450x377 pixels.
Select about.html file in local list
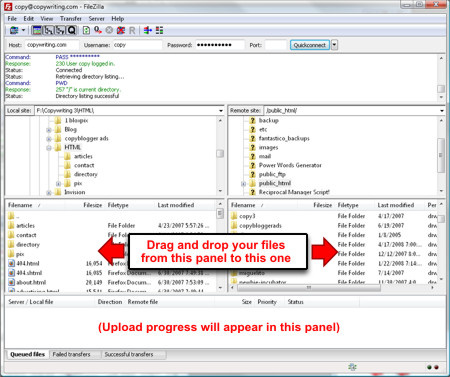point(31,282)
